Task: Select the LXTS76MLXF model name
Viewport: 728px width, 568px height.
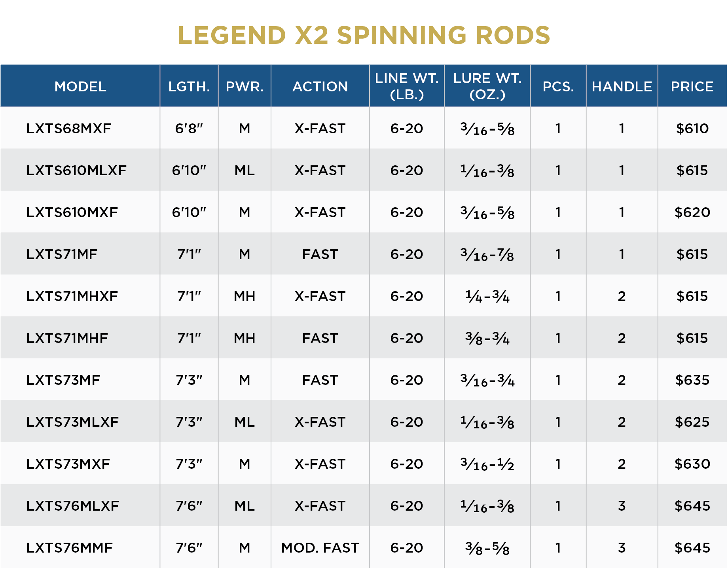Action: [x=73, y=506]
